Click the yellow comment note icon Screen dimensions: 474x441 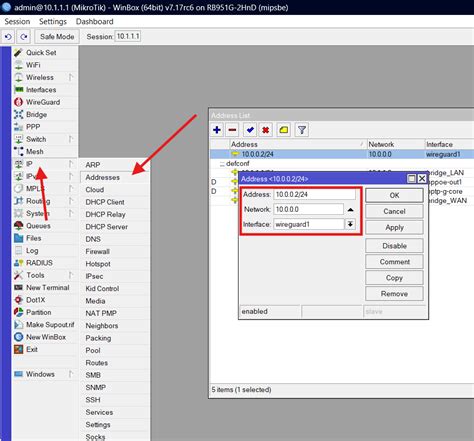[284, 130]
